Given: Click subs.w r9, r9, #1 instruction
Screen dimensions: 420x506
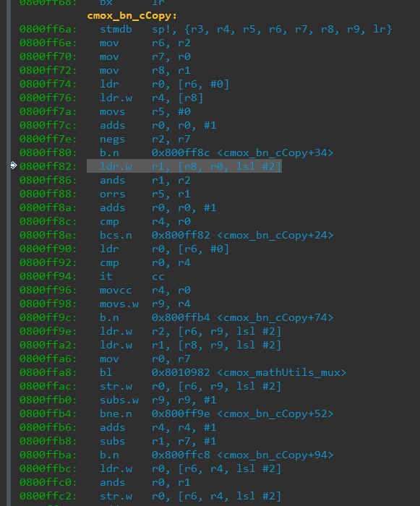Looking at the screenshot, I should pos(158,400).
